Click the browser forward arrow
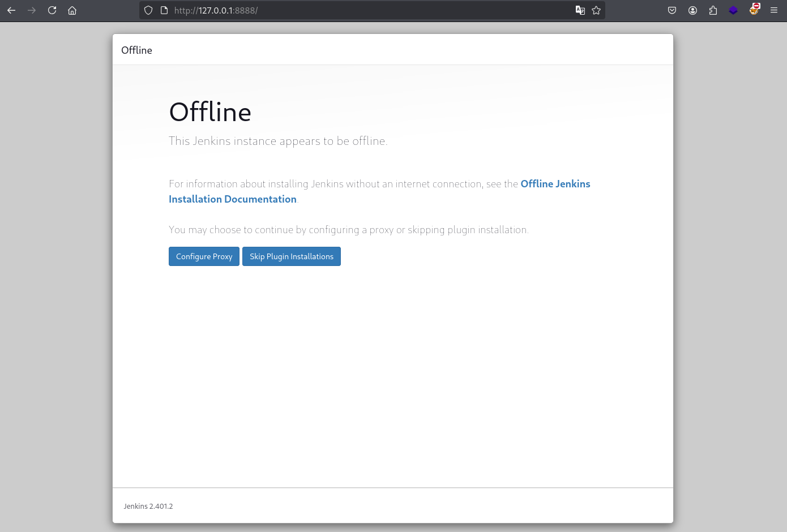Image resolution: width=787 pixels, height=532 pixels. (x=32, y=10)
